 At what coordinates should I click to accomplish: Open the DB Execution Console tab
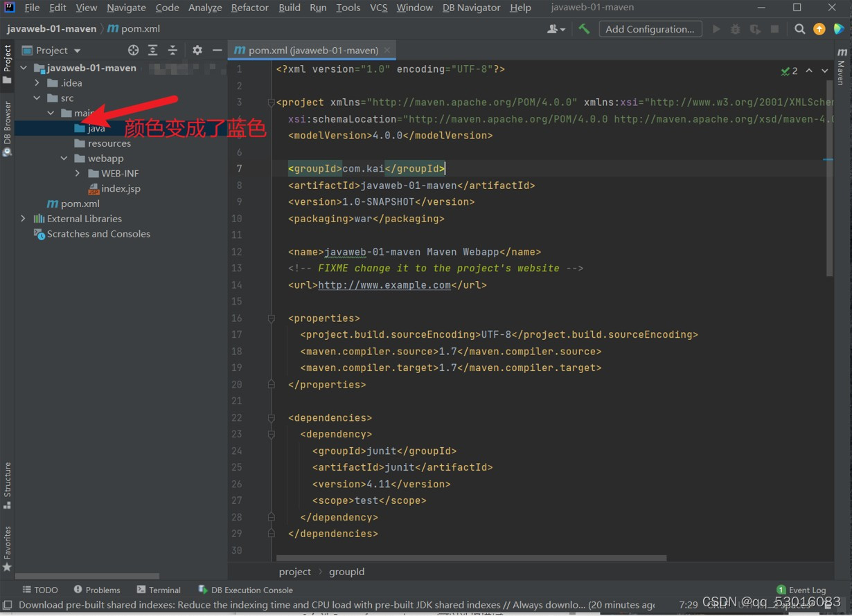245,590
